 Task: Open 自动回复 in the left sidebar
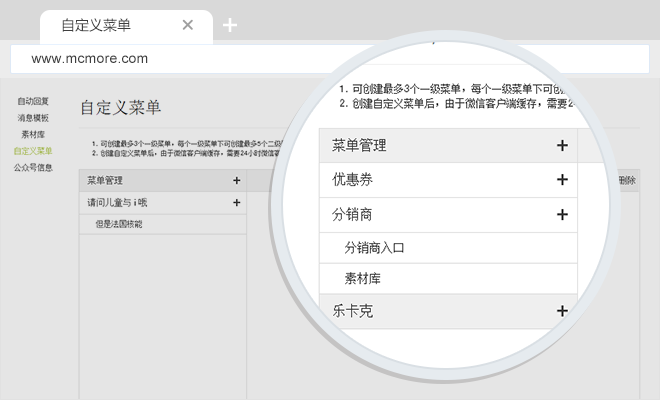tap(33, 102)
